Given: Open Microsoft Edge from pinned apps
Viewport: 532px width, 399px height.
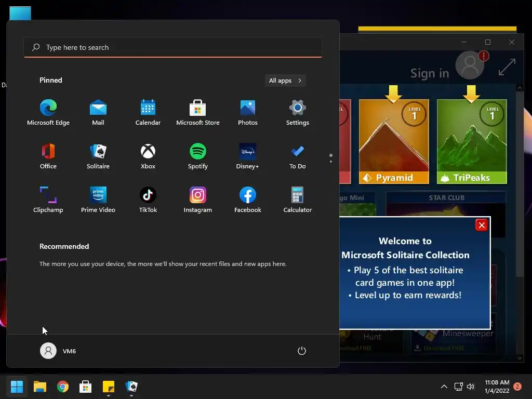Looking at the screenshot, I should 48,112.
